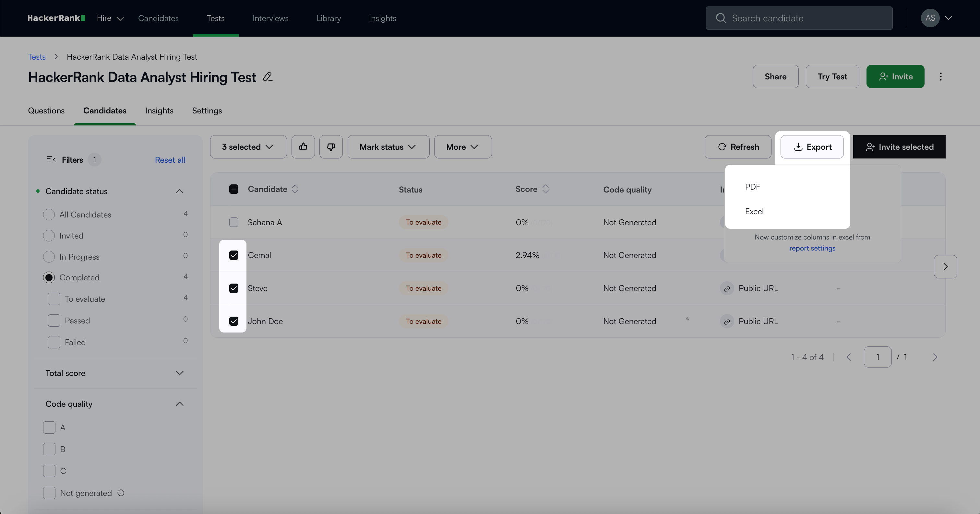This screenshot has height=514, width=980.
Task: Click the info icon beside Not generated
Action: 121,493
